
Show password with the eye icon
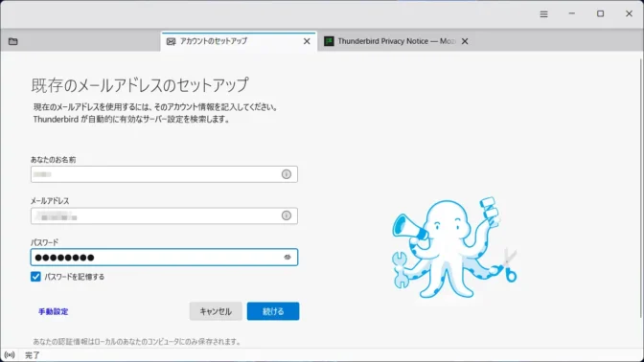(287, 258)
